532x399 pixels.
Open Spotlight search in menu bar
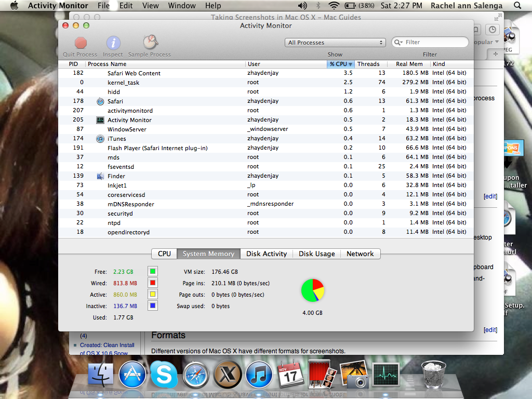click(x=517, y=5)
